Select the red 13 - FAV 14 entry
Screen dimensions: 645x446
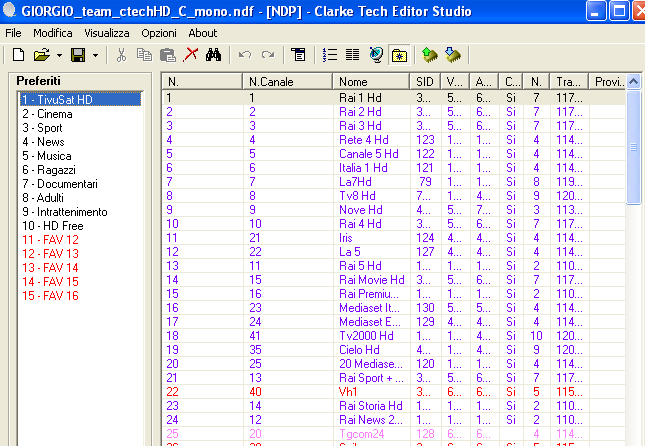pos(50,268)
